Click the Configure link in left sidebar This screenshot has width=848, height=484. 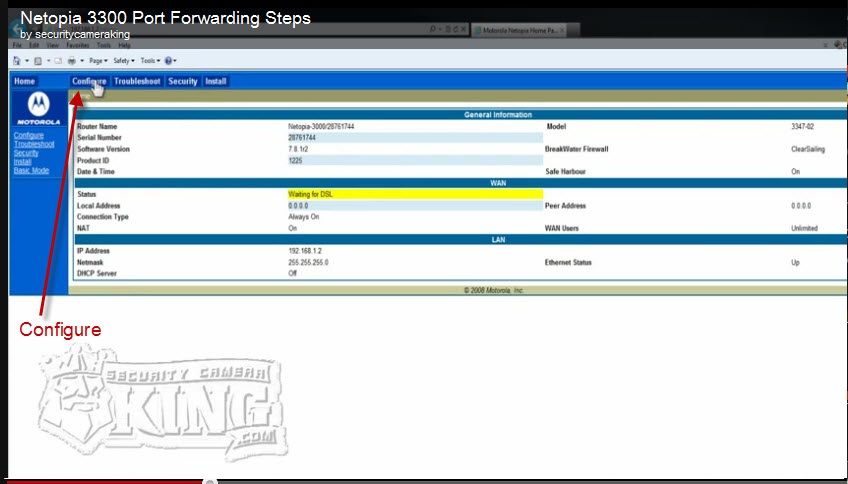pyautogui.click(x=29, y=135)
